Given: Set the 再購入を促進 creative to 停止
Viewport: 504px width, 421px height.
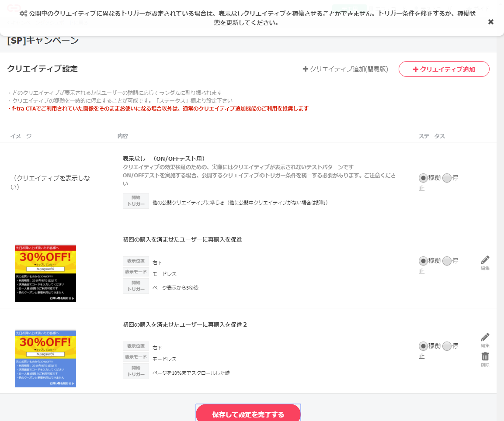Looking at the screenshot, I should point(446,261).
